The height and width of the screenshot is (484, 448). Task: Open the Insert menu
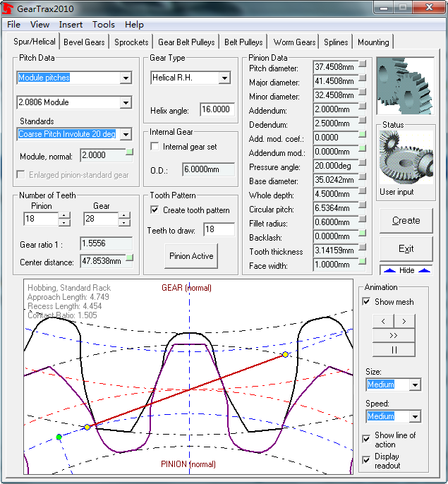[x=71, y=25]
